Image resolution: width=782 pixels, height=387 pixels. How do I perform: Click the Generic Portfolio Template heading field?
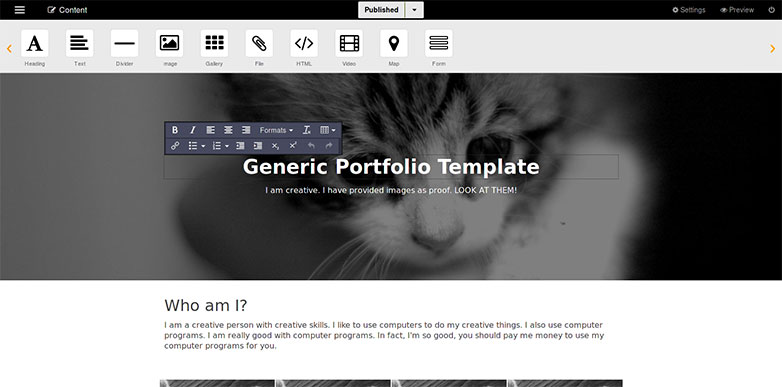click(x=391, y=167)
